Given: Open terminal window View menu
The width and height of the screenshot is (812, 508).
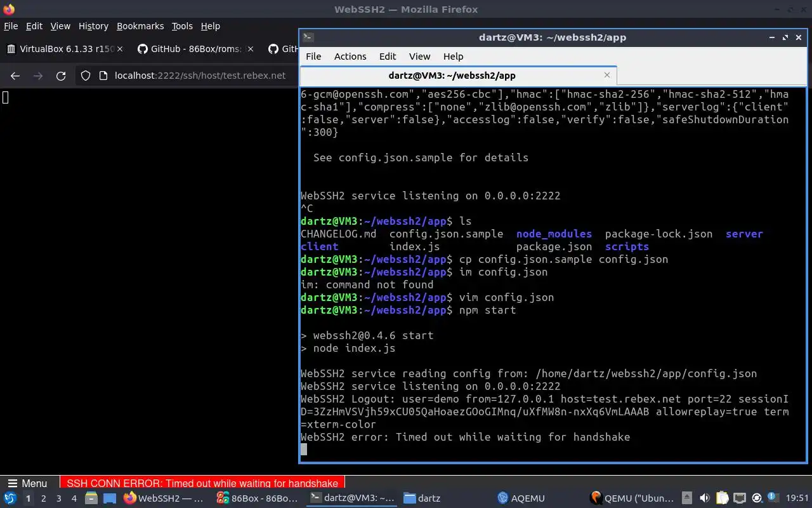Looking at the screenshot, I should (x=419, y=56).
